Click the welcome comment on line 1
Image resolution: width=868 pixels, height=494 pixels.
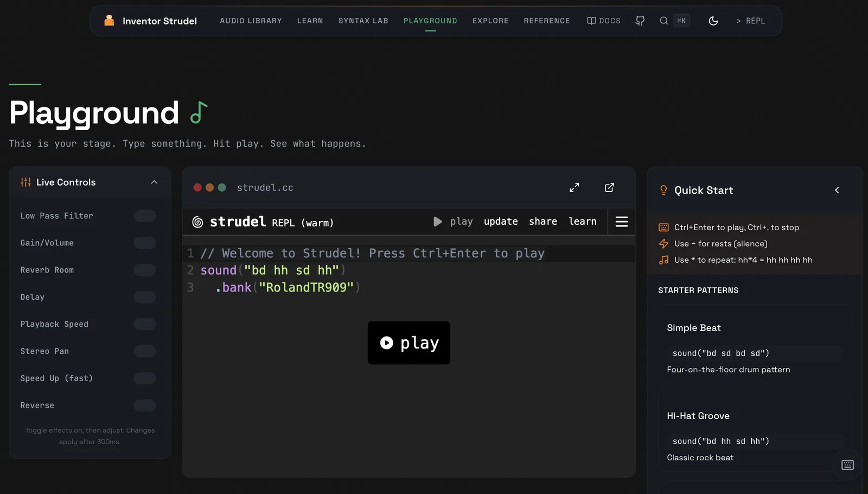[x=372, y=254]
